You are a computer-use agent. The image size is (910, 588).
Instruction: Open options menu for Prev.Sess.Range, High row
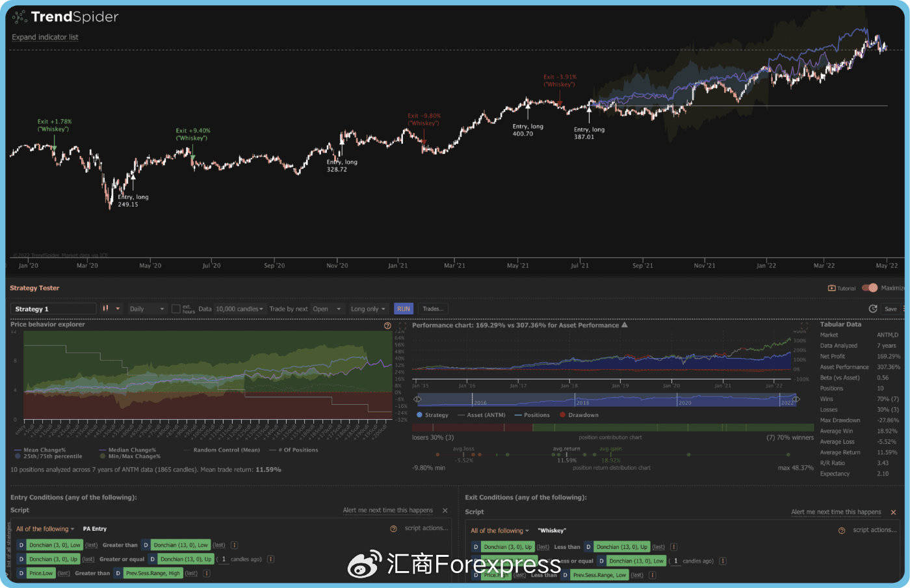point(207,573)
